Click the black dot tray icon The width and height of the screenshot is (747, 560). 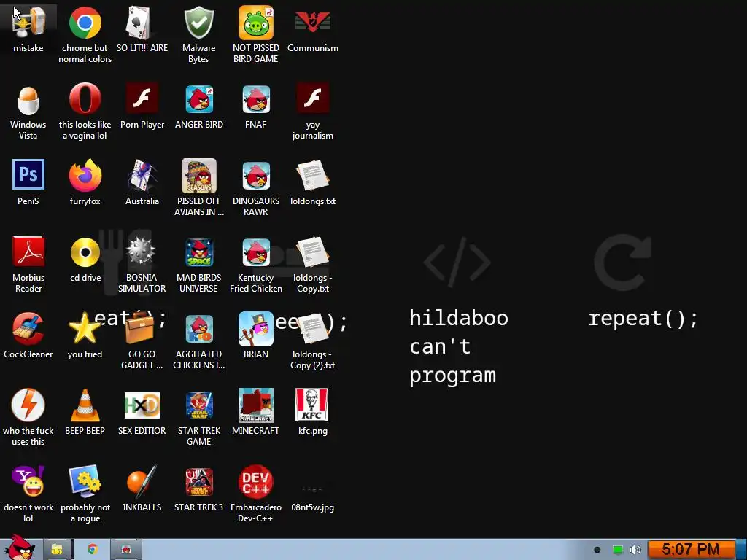(x=597, y=550)
